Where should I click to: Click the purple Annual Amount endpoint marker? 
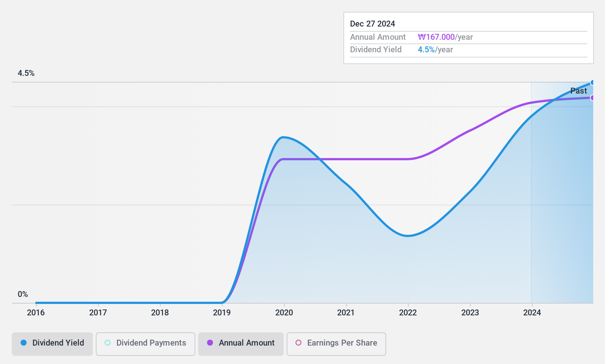click(592, 98)
